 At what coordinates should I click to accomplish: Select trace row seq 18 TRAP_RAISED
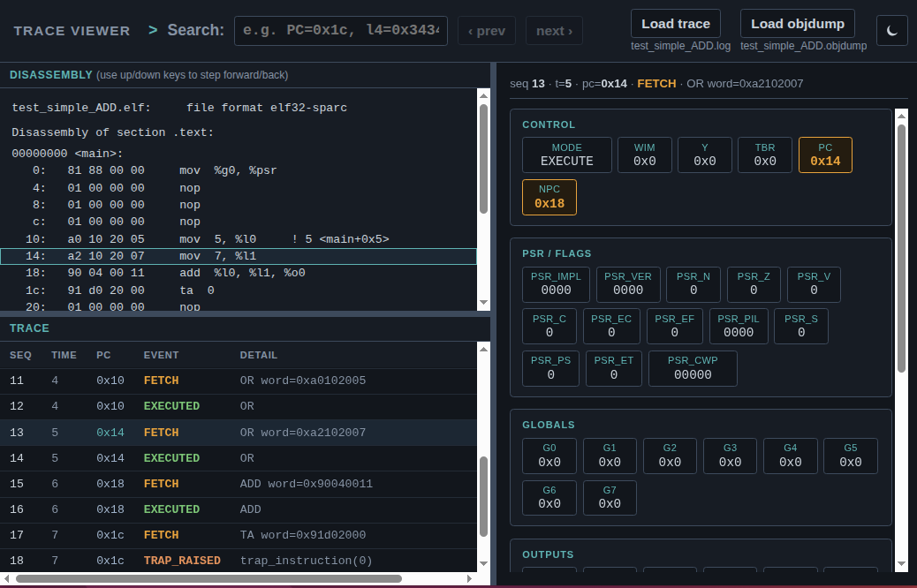click(x=239, y=561)
